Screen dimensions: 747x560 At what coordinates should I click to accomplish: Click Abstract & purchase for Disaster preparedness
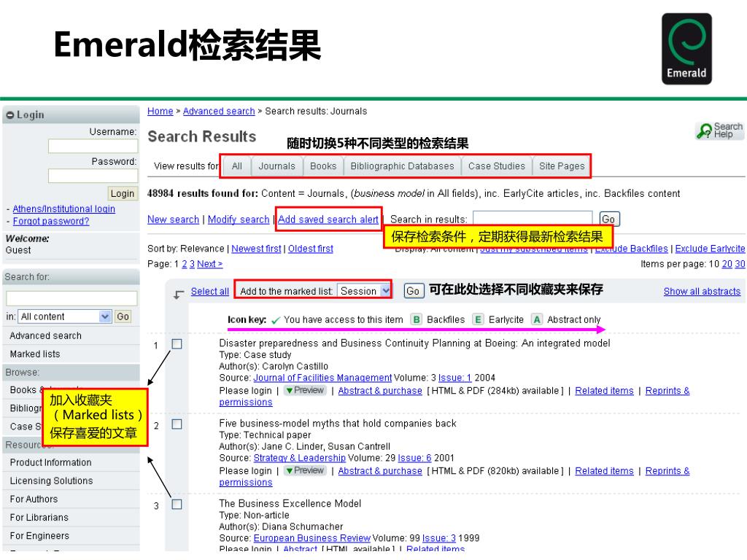point(380,391)
